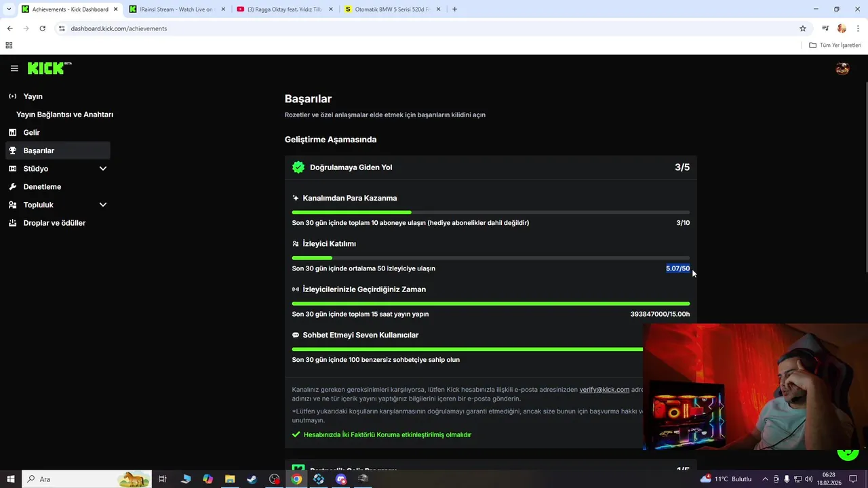Open the Chrome media control icon
The image size is (868, 488).
tap(825, 28)
